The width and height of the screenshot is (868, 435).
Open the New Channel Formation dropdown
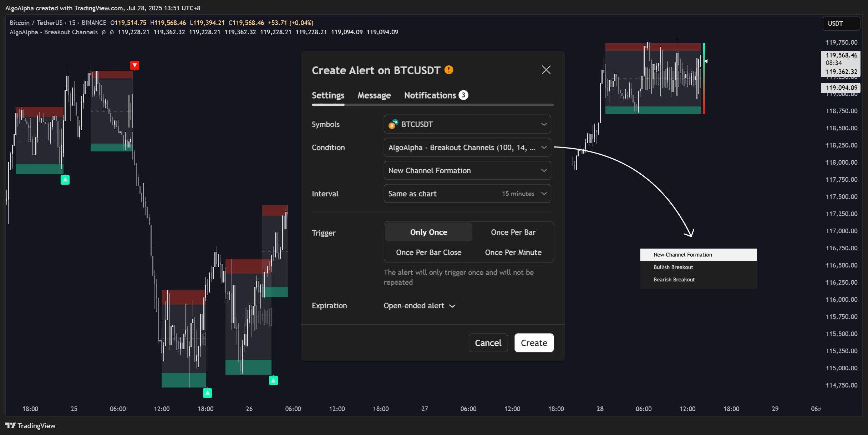point(467,171)
